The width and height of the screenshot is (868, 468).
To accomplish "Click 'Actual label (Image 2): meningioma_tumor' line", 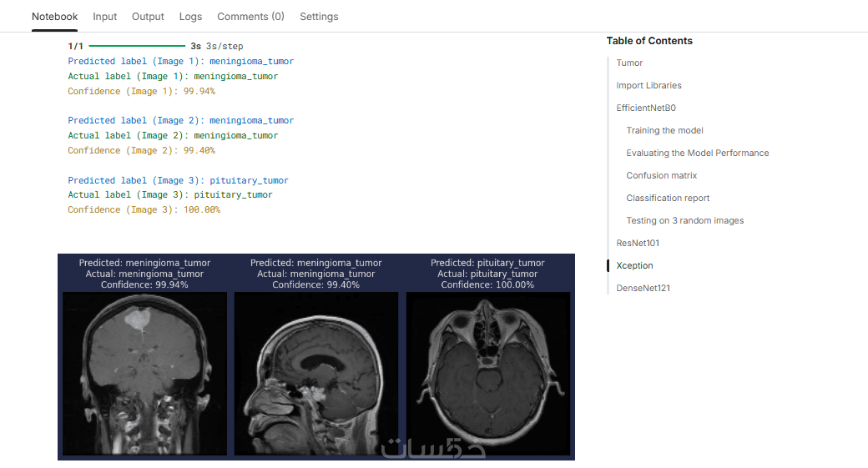I will 173,135.
